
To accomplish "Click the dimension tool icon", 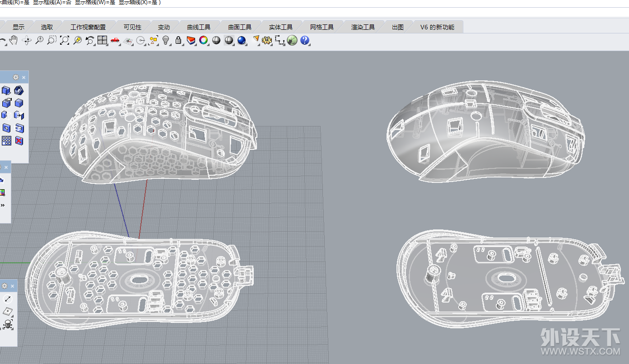I will tap(280, 41).
